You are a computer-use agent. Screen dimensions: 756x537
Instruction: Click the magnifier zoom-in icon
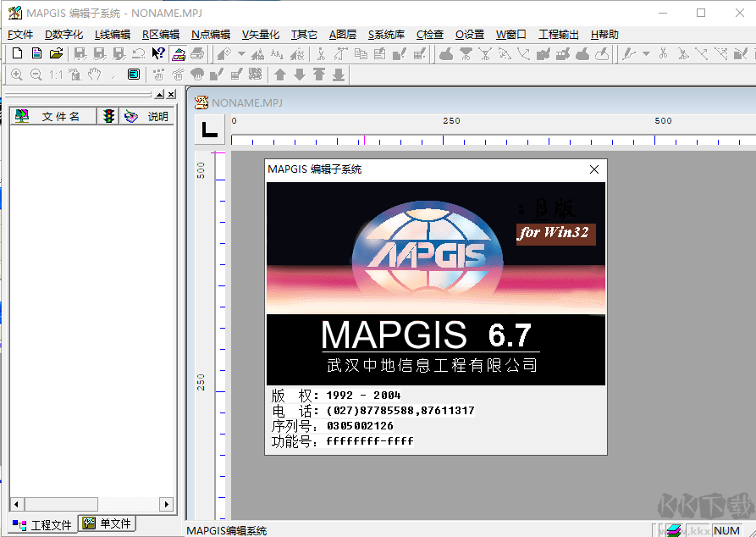[x=17, y=75]
